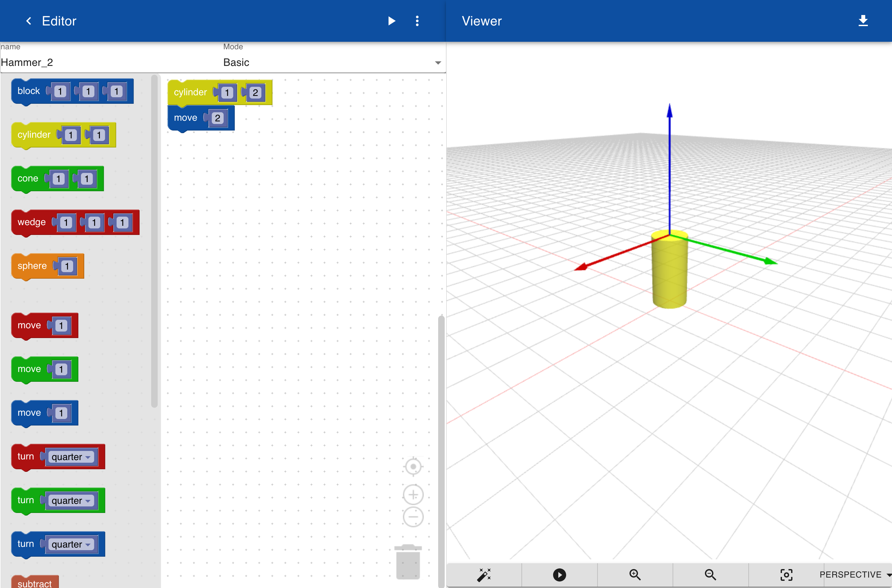Image resolution: width=892 pixels, height=588 pixels.
Task: Edit first value of palette block item
Action: (60, 91)
